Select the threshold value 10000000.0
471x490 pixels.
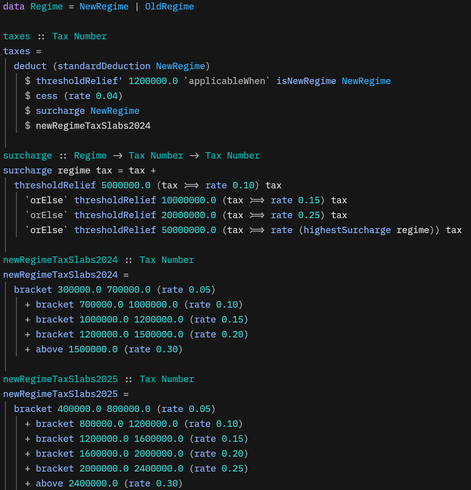189,200
